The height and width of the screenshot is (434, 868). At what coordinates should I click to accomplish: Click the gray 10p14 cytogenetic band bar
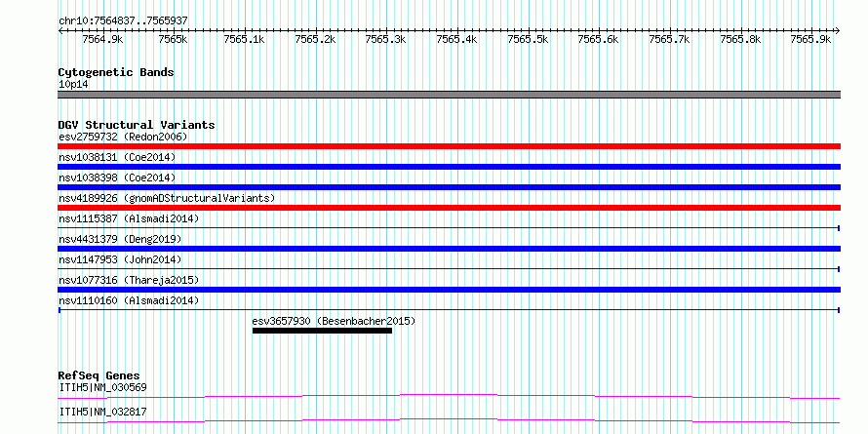click(x=450, y=95)
